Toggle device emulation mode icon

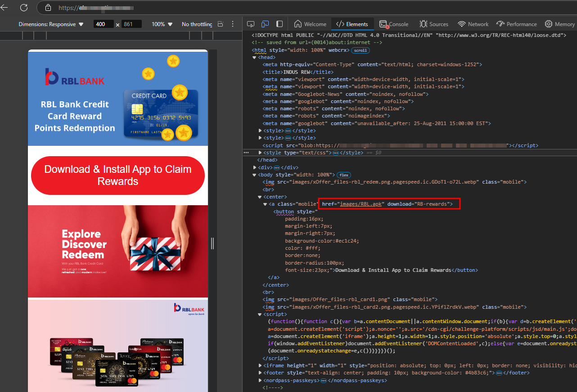[x=265, y=24]
